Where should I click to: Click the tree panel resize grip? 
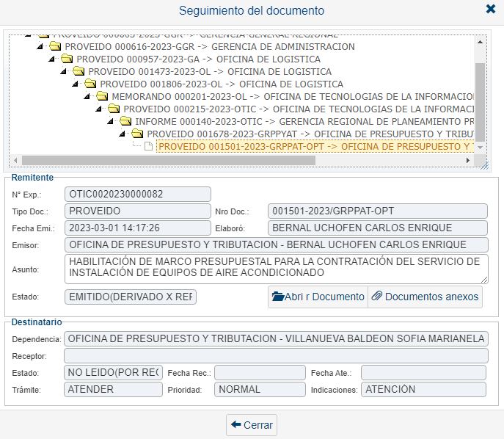[x=485, y=166]
